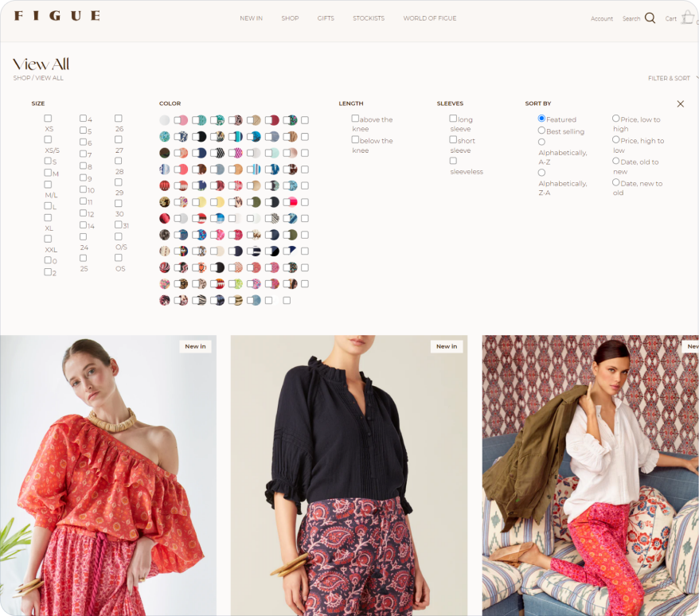Open the black ruffle blouse product image
Image resolution: width=699 pixels, height=616 pixels.
pyautogui.click(x=349, y=475)
